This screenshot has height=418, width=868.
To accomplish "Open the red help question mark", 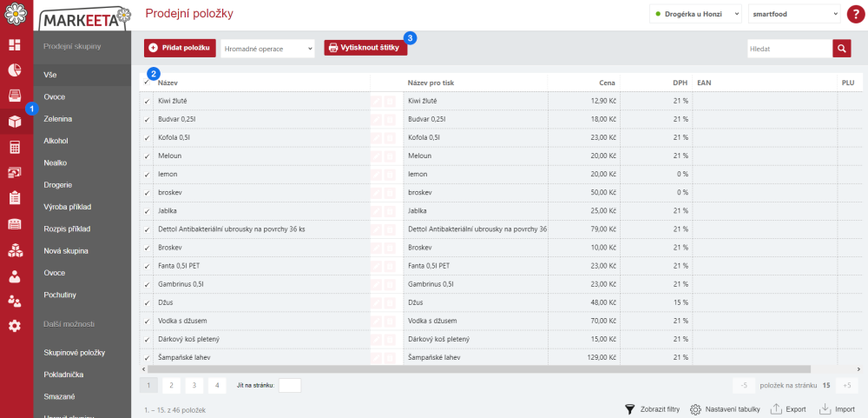I will click(855, 15).
